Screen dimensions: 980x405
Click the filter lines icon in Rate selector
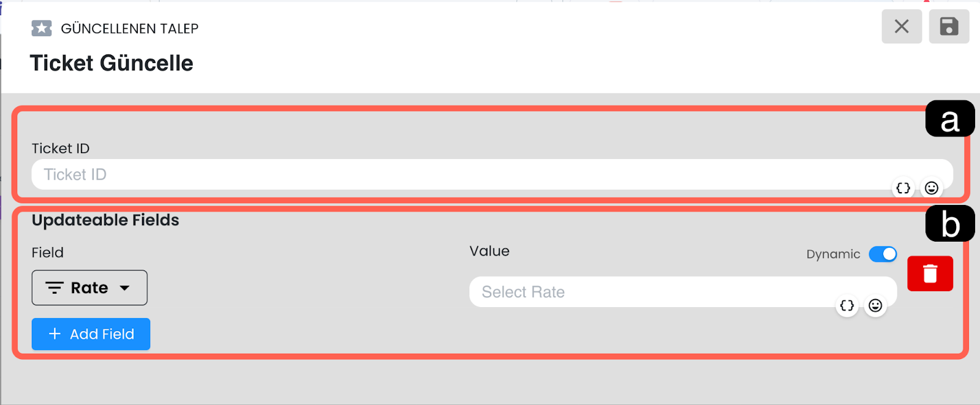click(55, 288)
